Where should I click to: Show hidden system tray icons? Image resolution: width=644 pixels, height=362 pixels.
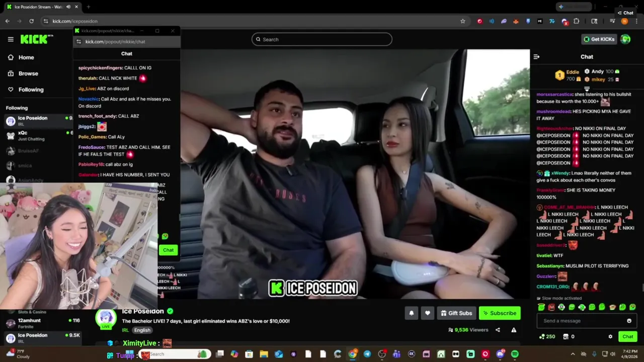tap(573, 354)
